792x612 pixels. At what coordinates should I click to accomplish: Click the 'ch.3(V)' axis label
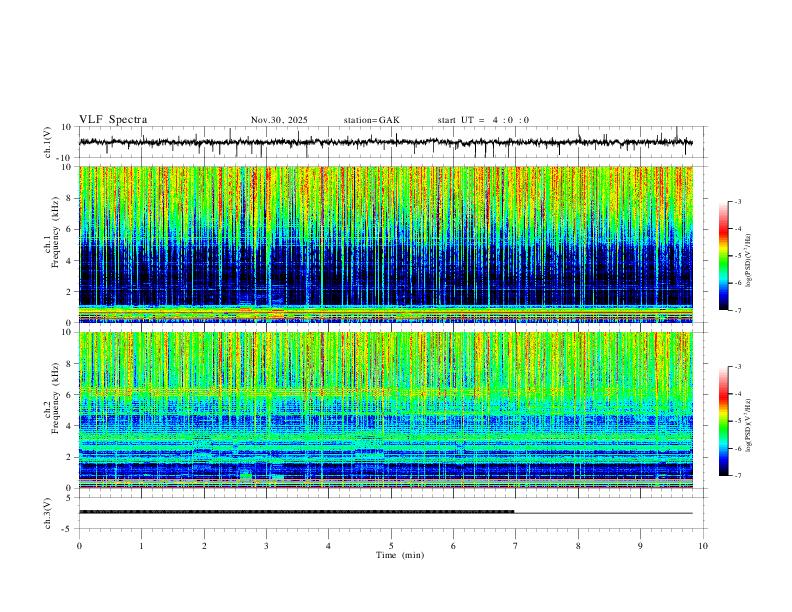click(48, 513)
